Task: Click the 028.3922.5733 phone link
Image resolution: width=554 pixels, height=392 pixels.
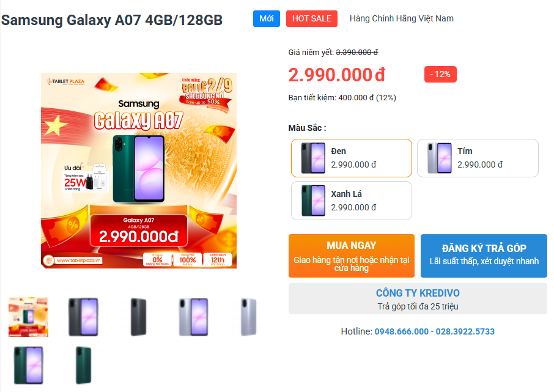Action: [465, 331]
